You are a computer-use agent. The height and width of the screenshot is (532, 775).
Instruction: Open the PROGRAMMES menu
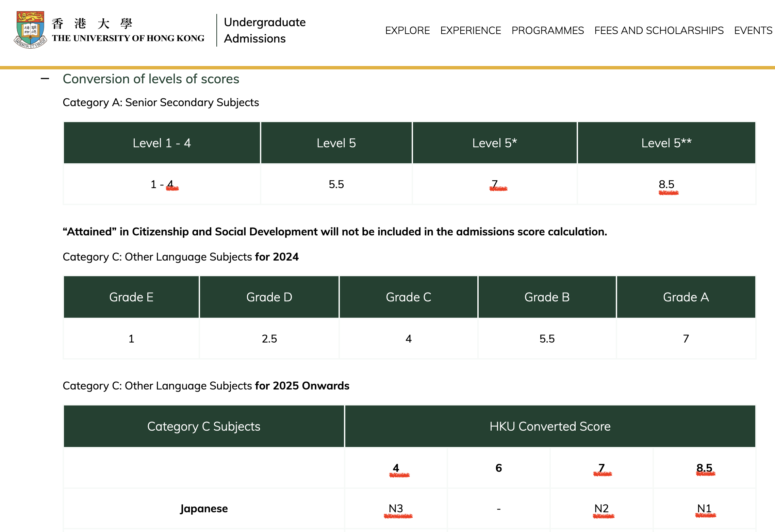click(x=548, y=31)
